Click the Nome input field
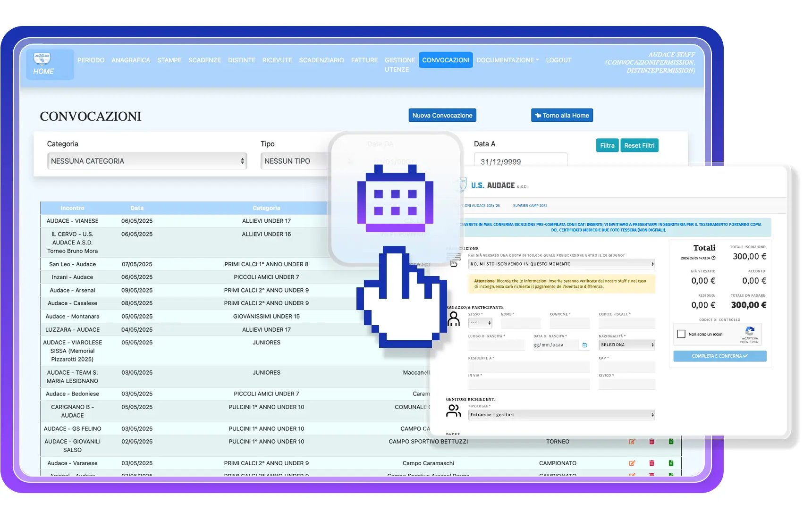 tap(521, 323)
